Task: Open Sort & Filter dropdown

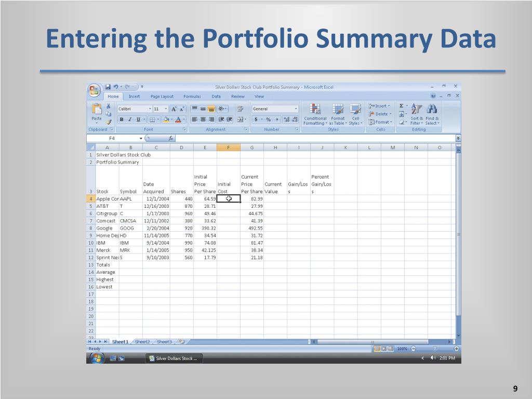Action: click(x=416, y=114)
